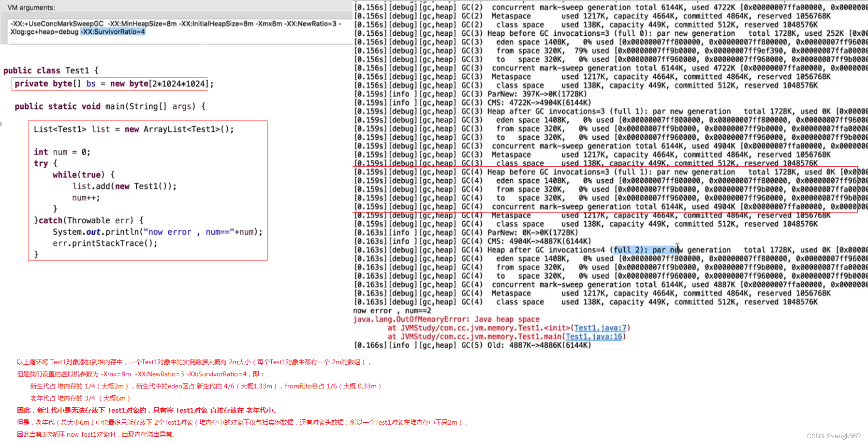Click 'Heap before GC invocations=3 (full 0)' line

point(610,34)
